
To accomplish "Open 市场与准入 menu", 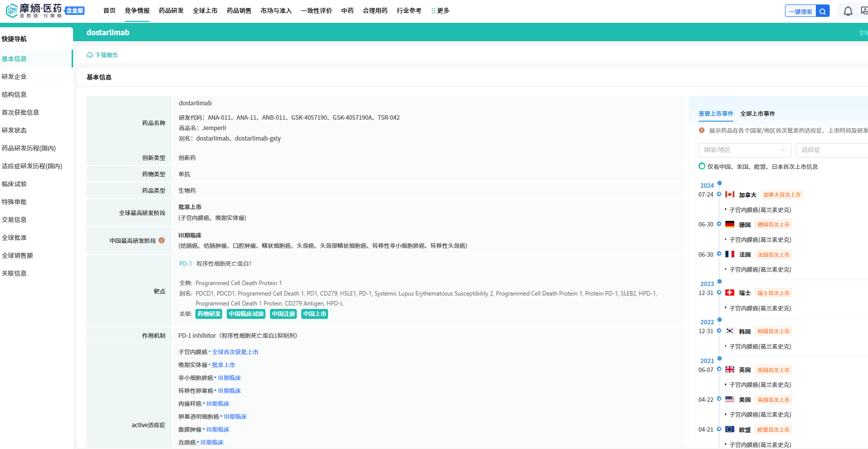I will (276, 10).
